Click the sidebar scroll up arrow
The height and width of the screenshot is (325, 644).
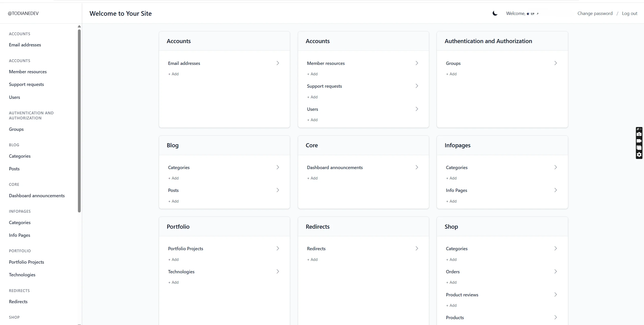79,26
